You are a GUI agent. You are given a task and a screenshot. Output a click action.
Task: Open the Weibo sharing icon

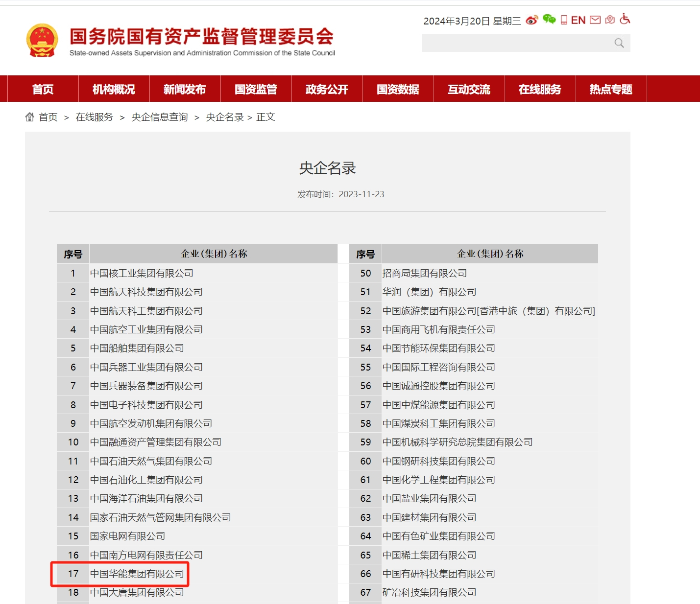click(531, 20)
